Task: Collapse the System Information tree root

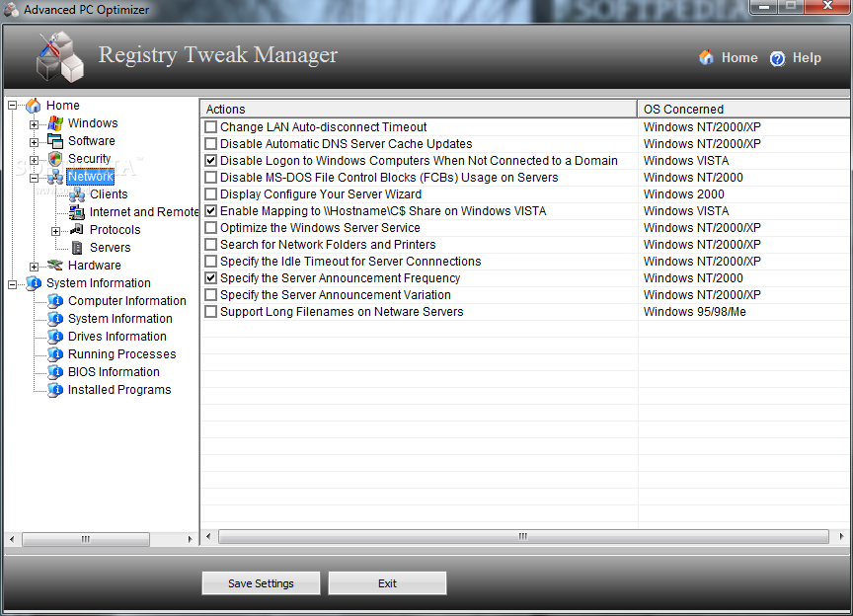Action: [x=12, y=284]
